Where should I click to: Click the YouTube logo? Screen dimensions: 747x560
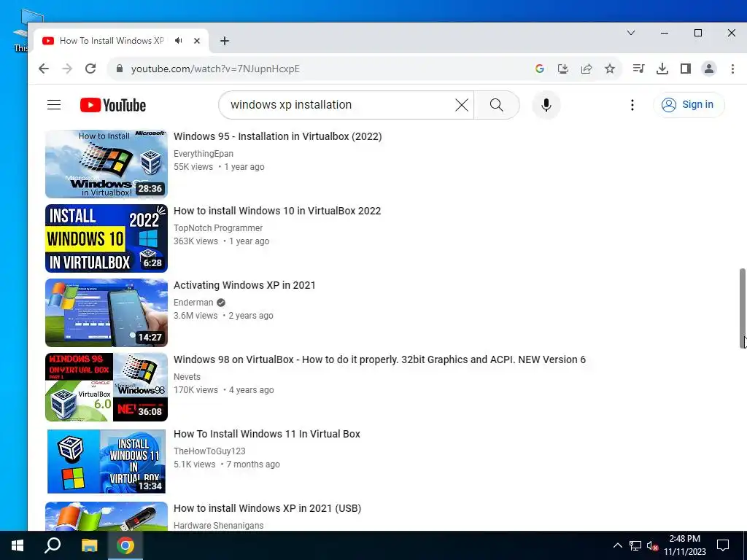[x=113, y=105]
